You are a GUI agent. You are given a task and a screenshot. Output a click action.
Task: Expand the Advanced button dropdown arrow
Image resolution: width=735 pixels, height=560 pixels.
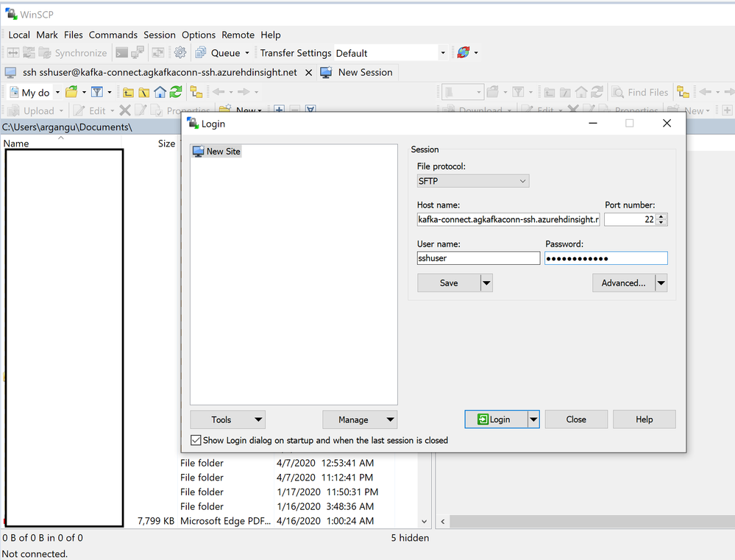tap(661, 283)
